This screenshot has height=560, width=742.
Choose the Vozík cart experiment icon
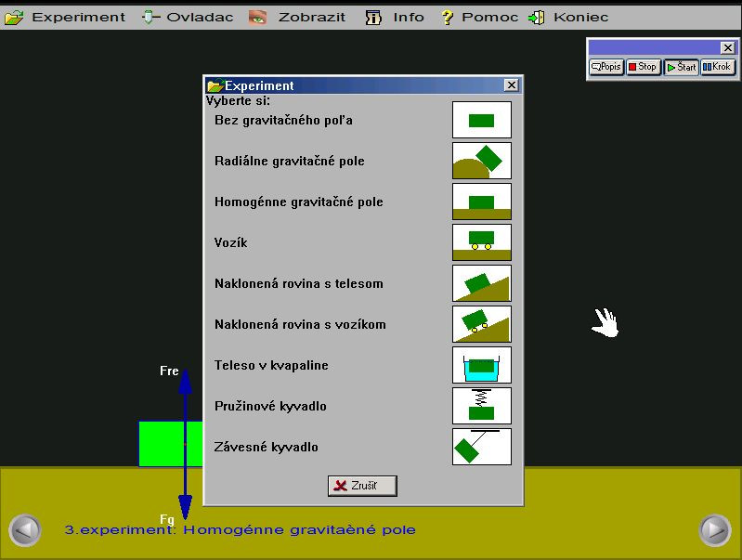482,242
